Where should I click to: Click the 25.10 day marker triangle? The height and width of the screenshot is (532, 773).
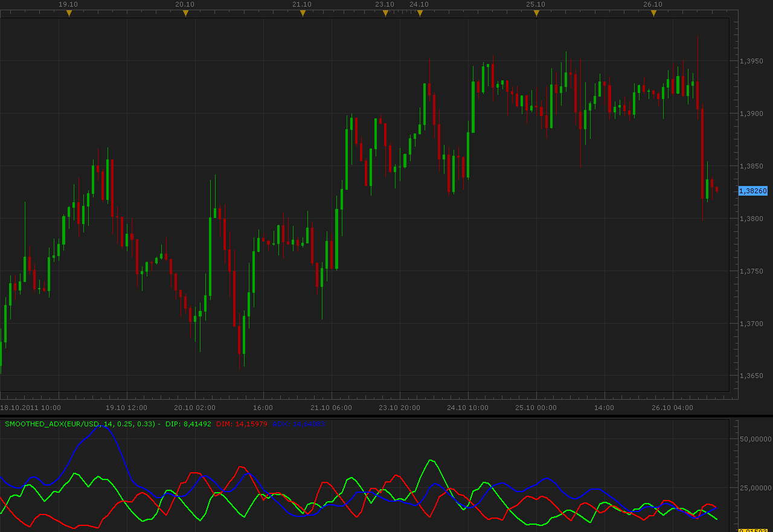click(536, 13)
